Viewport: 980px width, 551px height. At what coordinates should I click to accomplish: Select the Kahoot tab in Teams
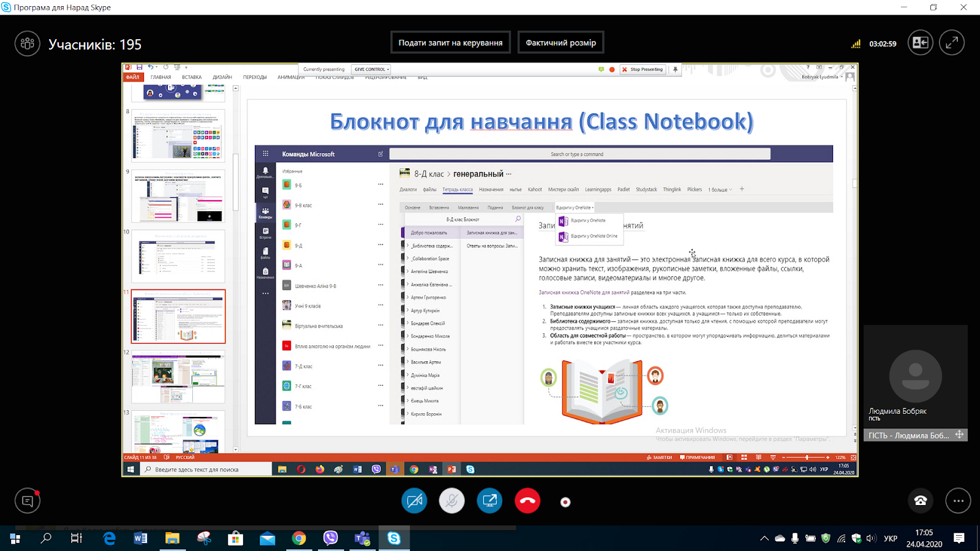(535, 190)
